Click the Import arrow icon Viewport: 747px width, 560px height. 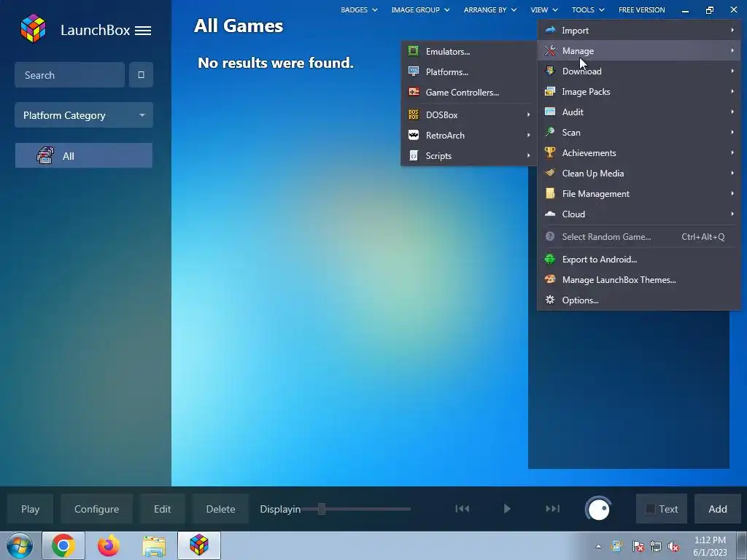click(550, 30)
